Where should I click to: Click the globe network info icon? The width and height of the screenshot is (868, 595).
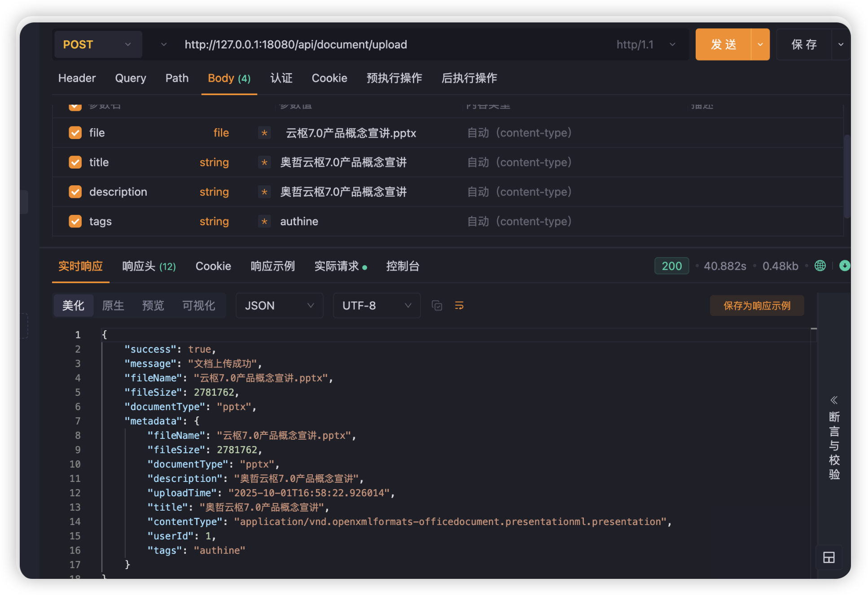coord(820,266)
